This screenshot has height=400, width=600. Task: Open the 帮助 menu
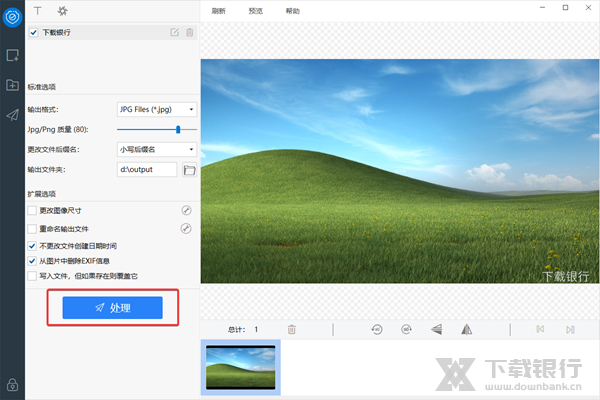293,11
